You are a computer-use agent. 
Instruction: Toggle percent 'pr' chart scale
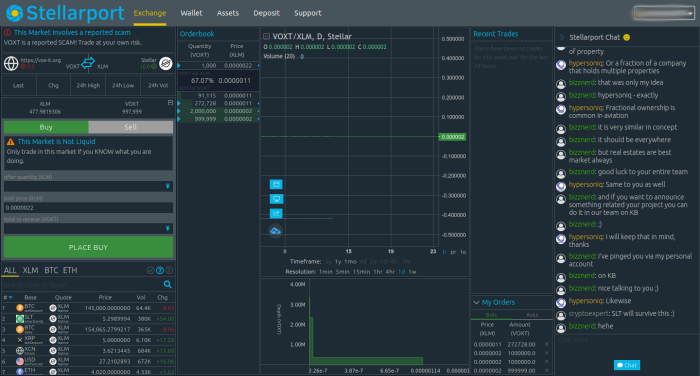point(453,252)
